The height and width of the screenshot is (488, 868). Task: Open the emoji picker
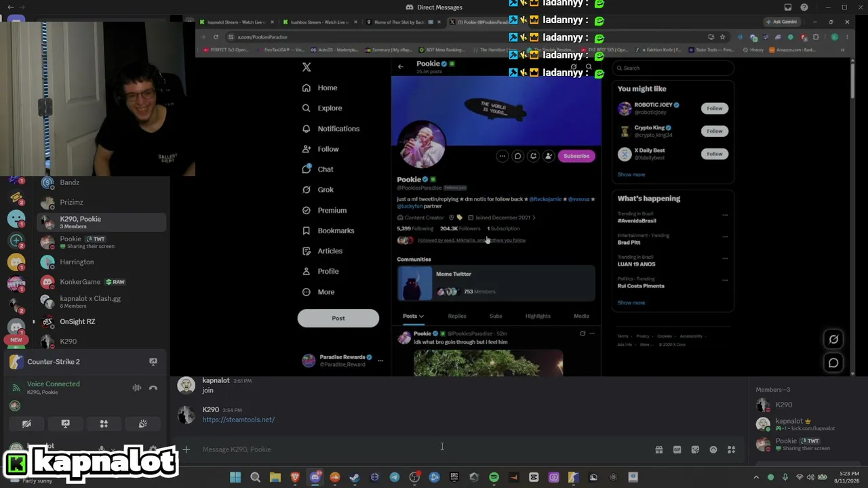pos(713,449)
